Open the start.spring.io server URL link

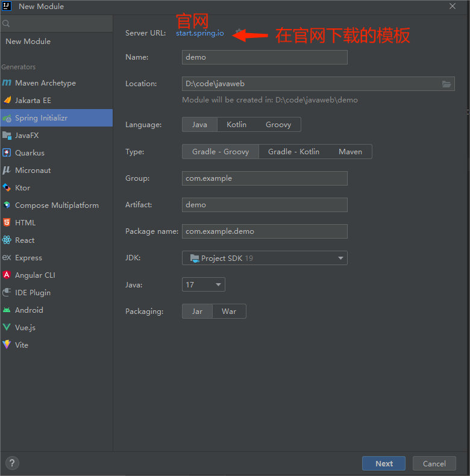200,33
